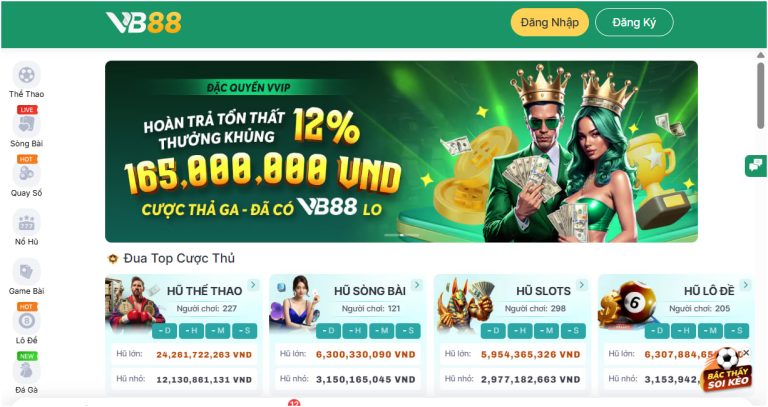Screen dimensions: 768x407
Task: Click the VVIP 12% cashback banner
Action: 401,151
